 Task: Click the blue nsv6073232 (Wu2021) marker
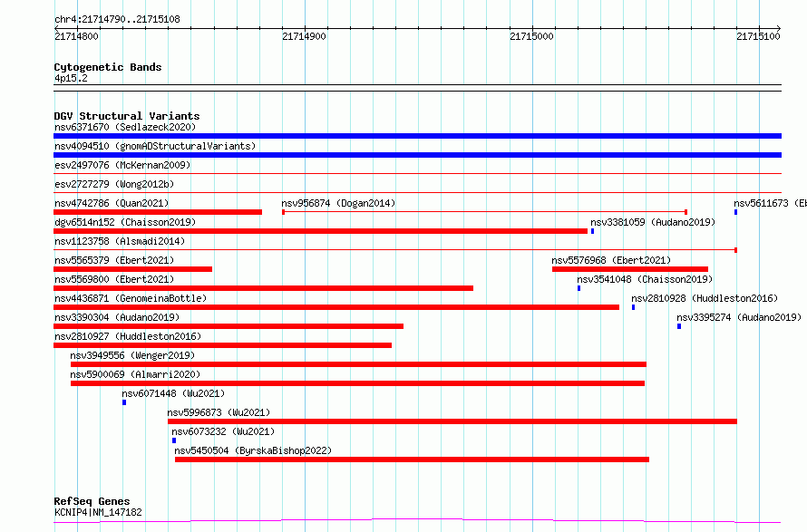tap(174, 440)
